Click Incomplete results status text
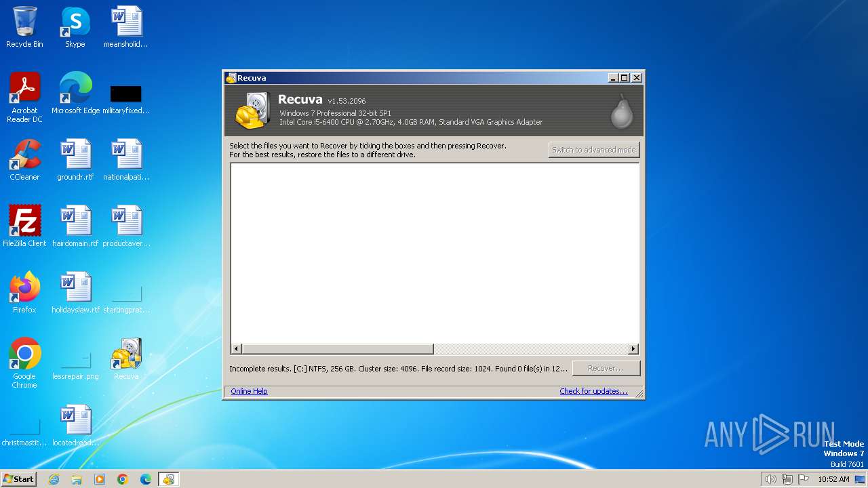This screenshot has width=868, height=488. [398, 369]
